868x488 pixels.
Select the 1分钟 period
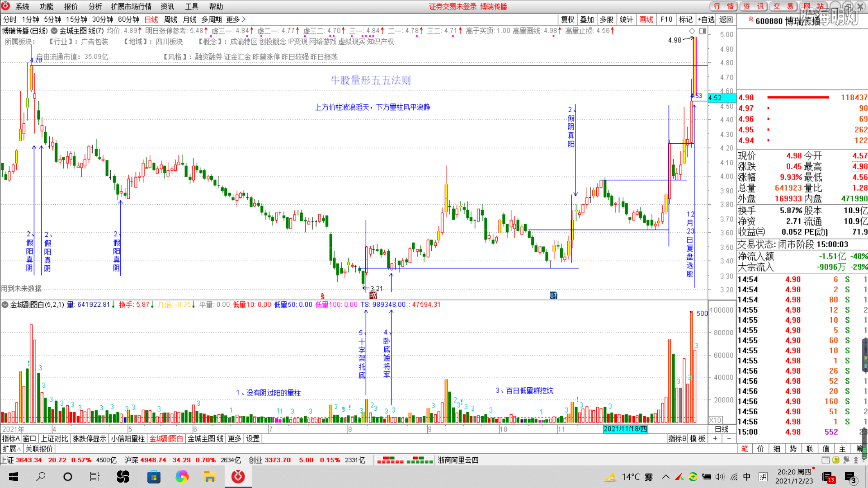(x=30, y=19)
